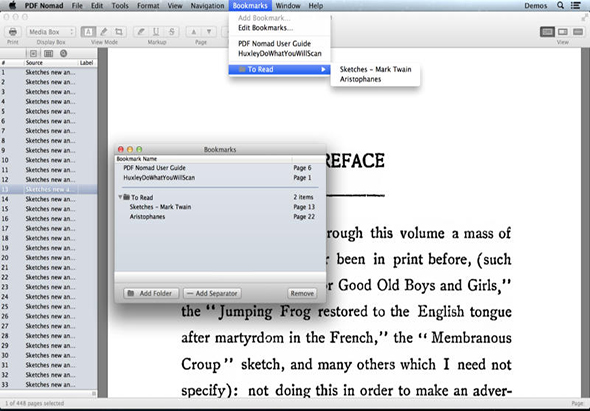Open the Tools menu
The height and width of the screenshot is (411, 590).
click(x=120, y=6)
